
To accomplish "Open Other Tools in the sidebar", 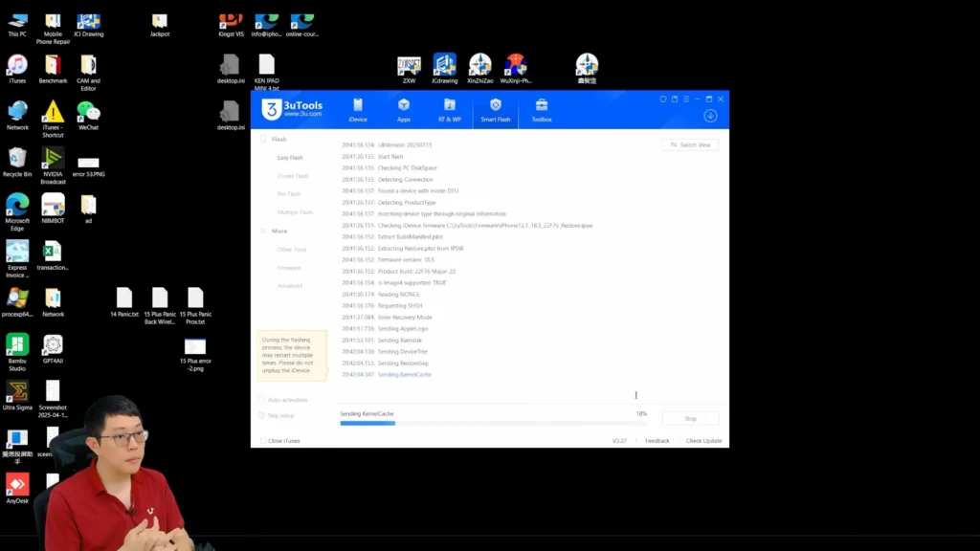I will [292, 250].
